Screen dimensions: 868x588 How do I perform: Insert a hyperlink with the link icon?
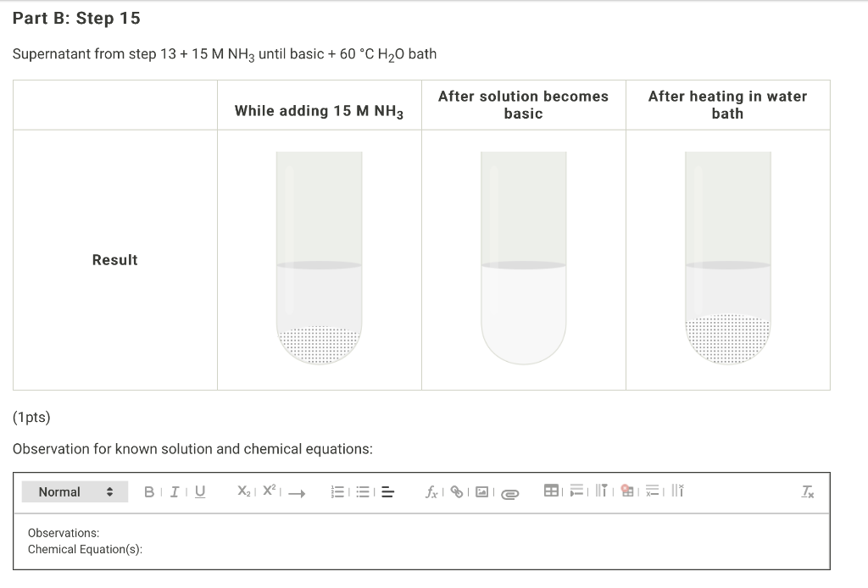(455, 491)
